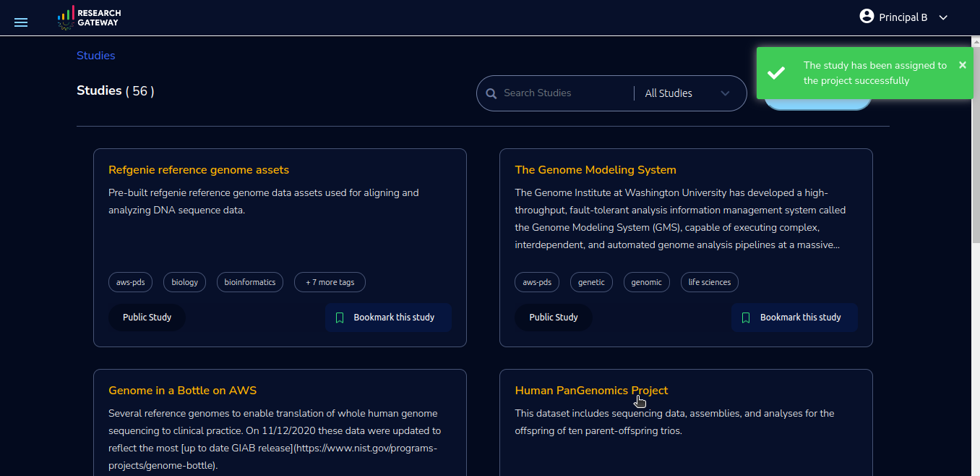Click the bioinformatics tag on the Refgenie card
980x476 pixels.
pyautogui.click(x=250, y=282)
